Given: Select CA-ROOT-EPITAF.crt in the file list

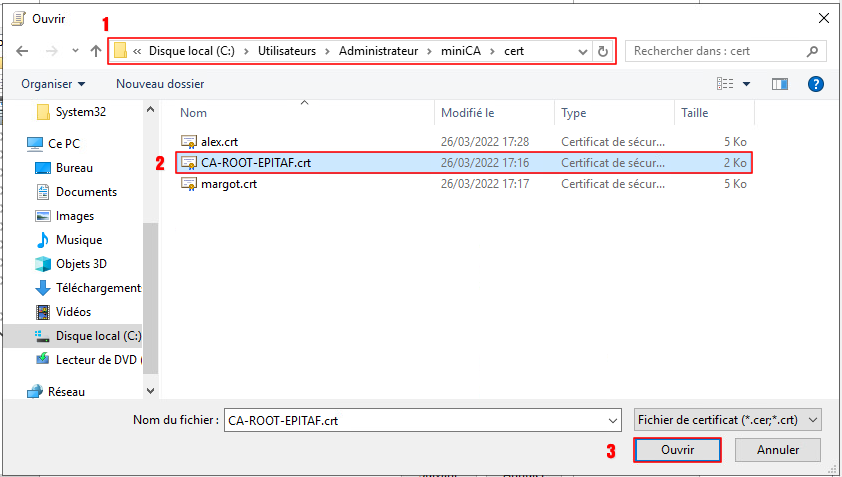Looking at the screenshot, I should [256, 163].
